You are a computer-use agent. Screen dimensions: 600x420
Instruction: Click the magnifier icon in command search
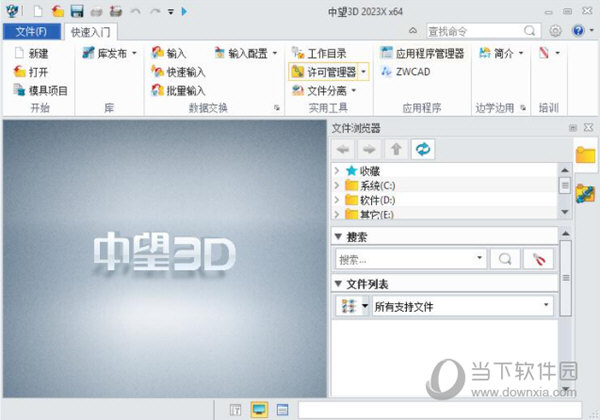pyautogui.click(x=530, y=31)
